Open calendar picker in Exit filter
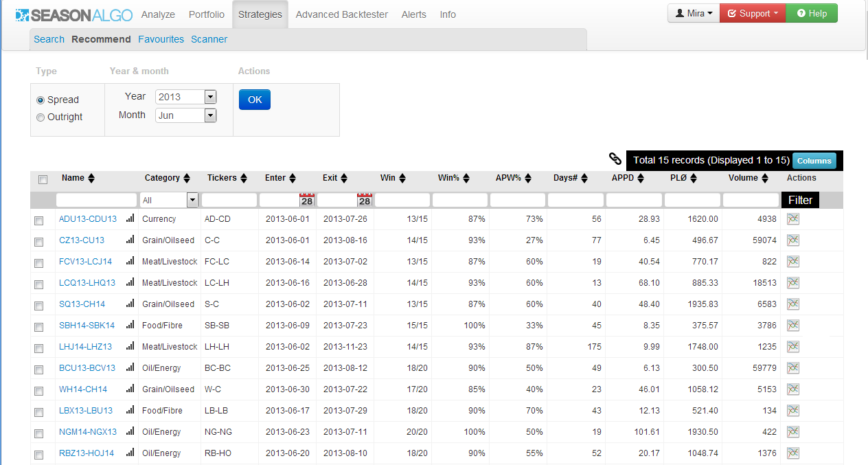Image resolution: width=868 pixels, height=465 pixels. click(x=365, y=200)
